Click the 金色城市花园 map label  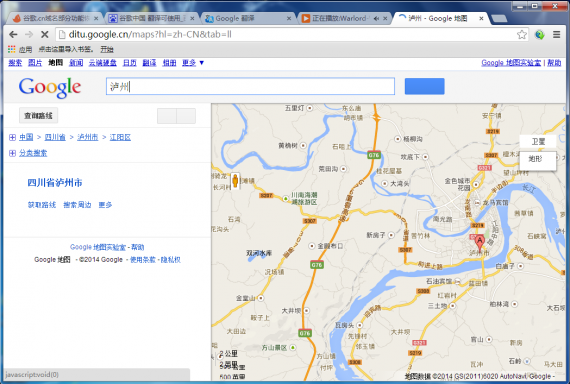[x=457, y=184]
